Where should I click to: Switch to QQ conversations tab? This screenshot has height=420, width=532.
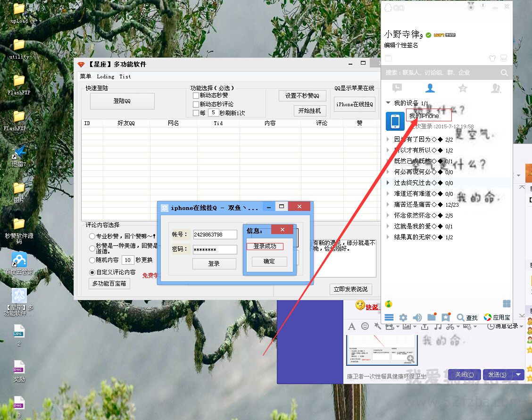point(397,88)
